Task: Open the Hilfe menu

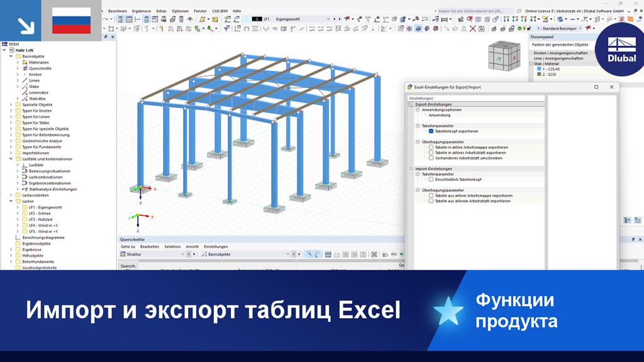Action: tap(237, 11)
